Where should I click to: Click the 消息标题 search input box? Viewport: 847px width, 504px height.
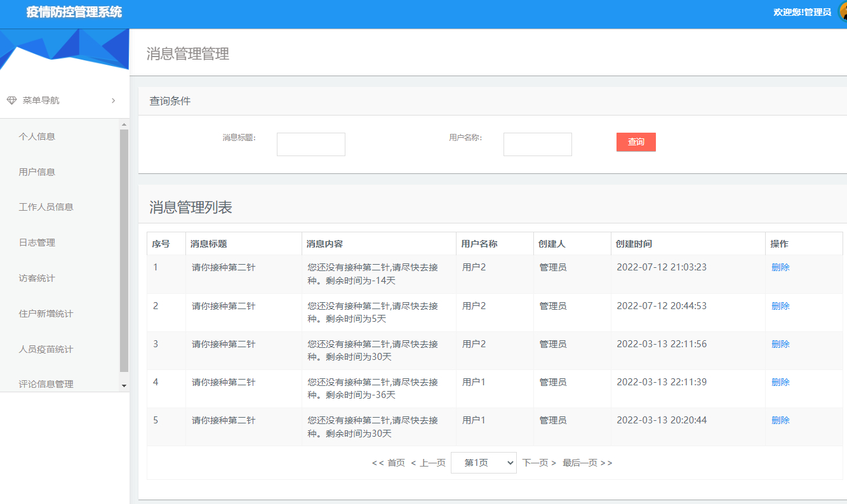[310, 144]
